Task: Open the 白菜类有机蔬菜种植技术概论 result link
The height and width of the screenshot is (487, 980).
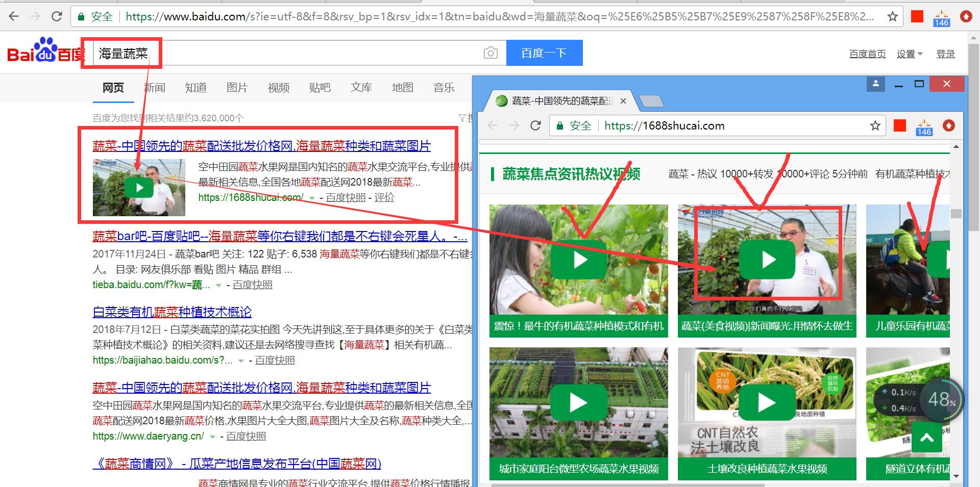Action: 173,312
